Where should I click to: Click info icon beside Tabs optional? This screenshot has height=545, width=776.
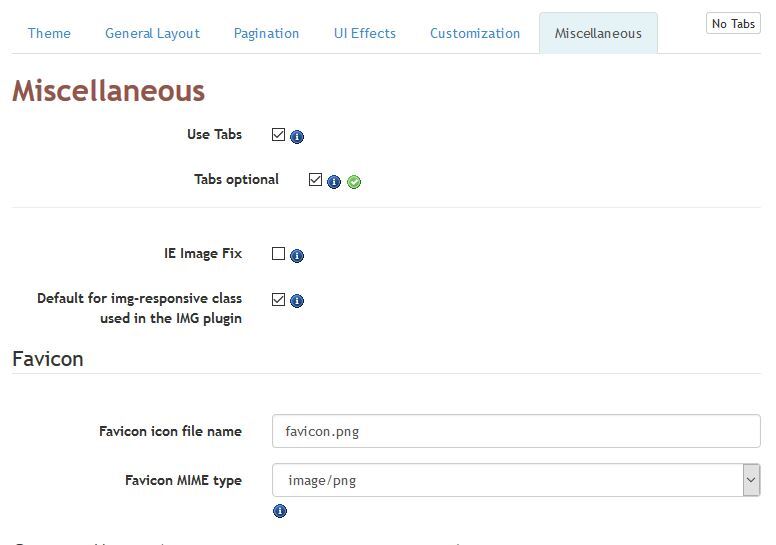click(x=334, y=182)
